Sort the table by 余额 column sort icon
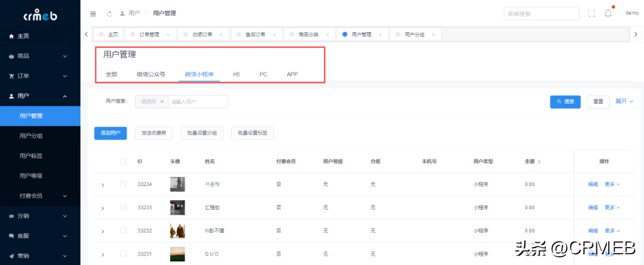This screenshot has width=644, height=265. (539, 161)
